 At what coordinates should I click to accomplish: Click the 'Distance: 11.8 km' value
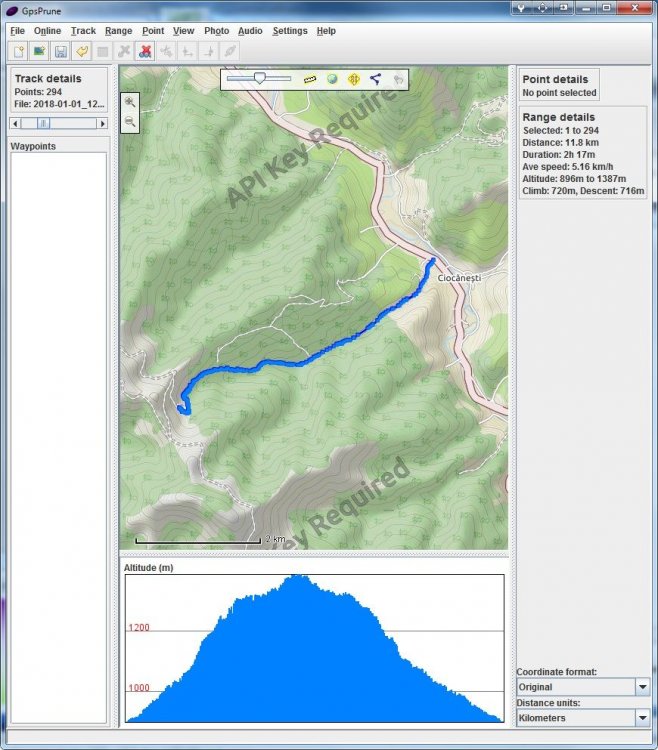click(560, 143)
